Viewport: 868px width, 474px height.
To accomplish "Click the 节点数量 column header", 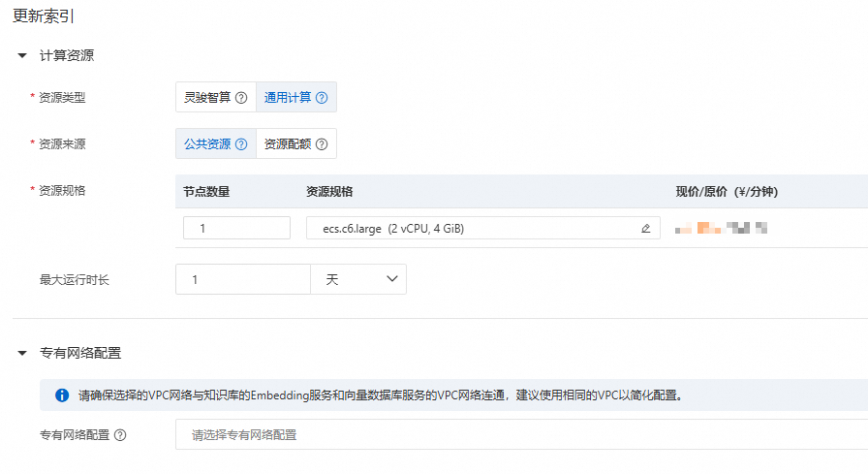I will [206, 192].
